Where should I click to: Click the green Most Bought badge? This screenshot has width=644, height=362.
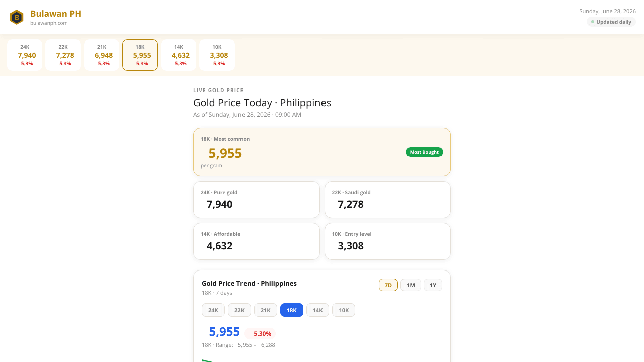click(x=424, y=152)
